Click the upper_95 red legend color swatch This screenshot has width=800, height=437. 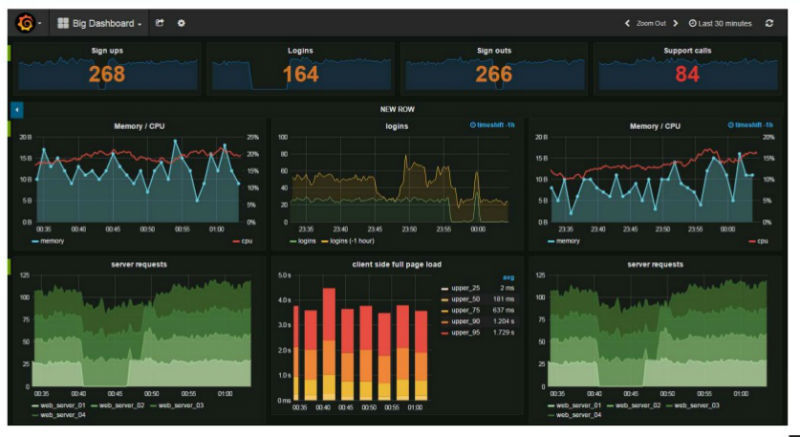pos(444,333)
